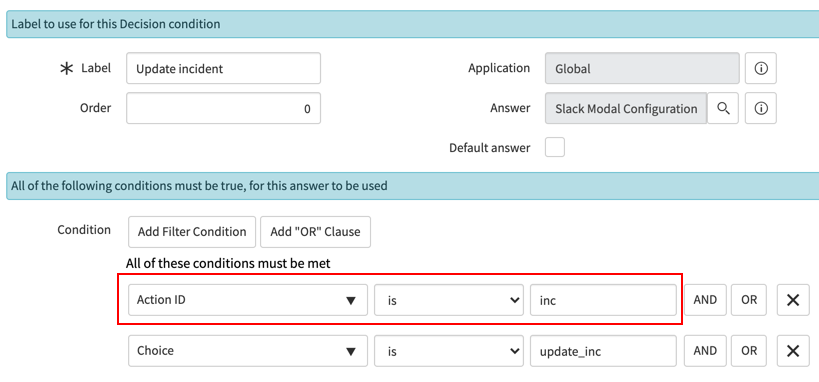This screenshot has height=382, width=819.
Task: Open the Answer lookup magnifier icon
Action: (723, 108)
